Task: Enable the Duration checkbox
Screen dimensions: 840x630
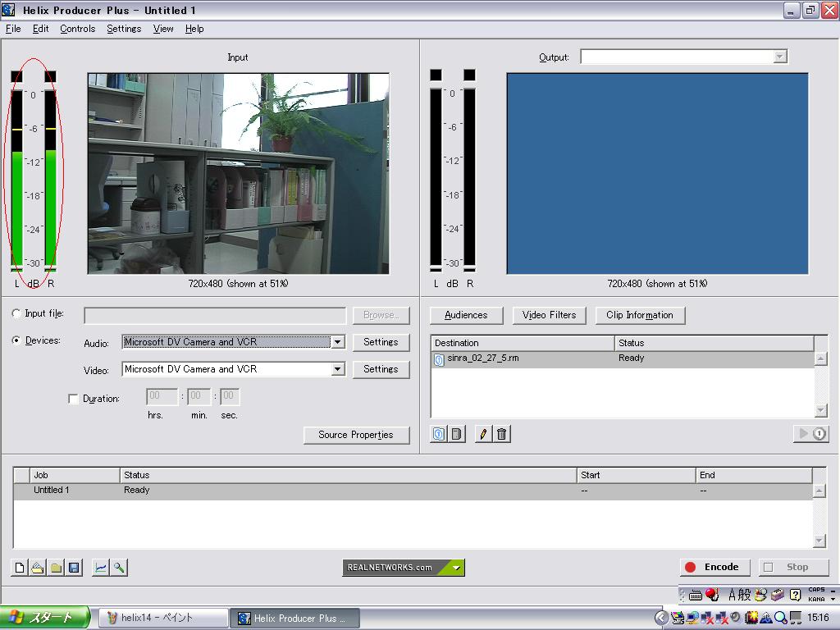Action: point(74,399)
